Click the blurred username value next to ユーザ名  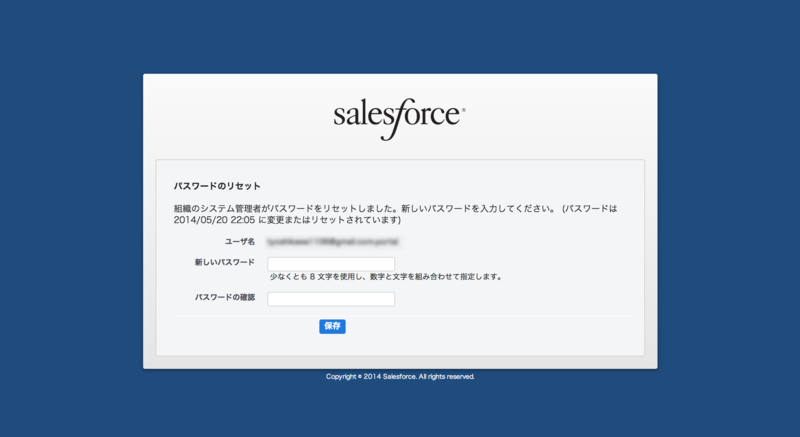coord(333,242)
